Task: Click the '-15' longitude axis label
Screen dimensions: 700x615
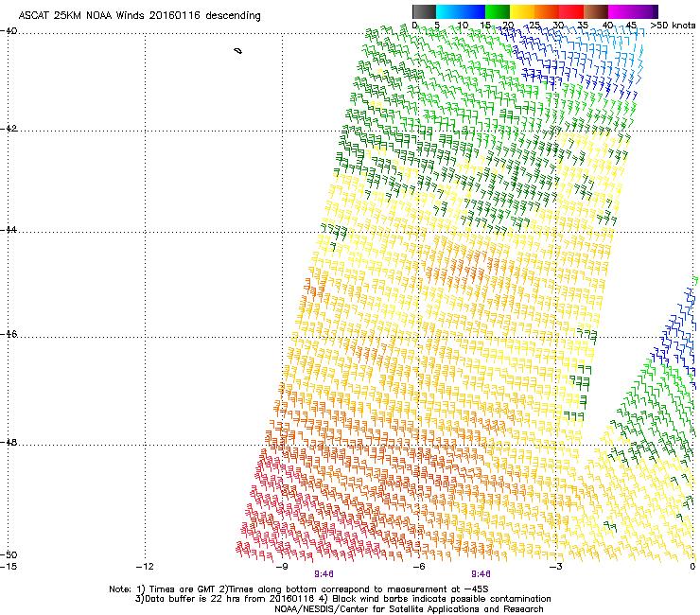Action: [x=9, y=567]
